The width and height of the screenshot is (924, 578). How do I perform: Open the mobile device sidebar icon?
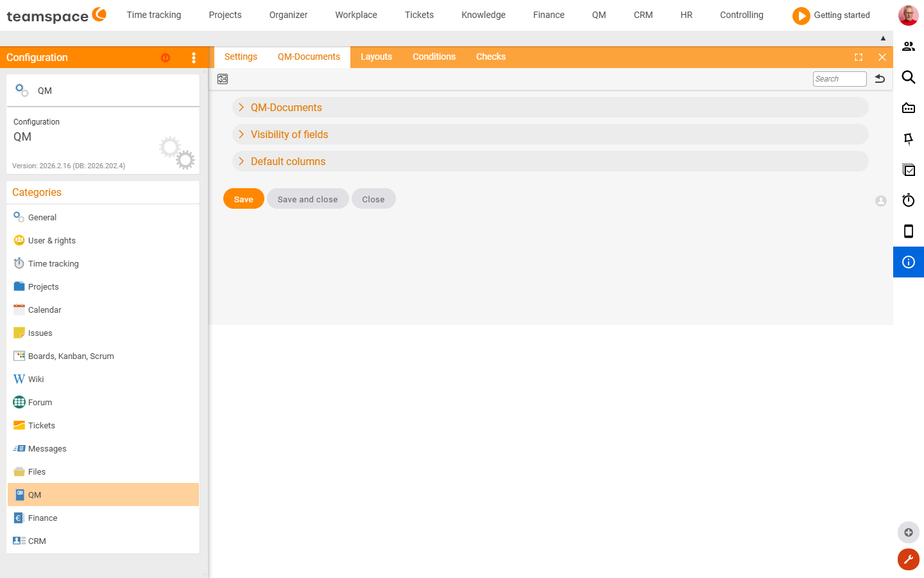[x=909, y=231]
